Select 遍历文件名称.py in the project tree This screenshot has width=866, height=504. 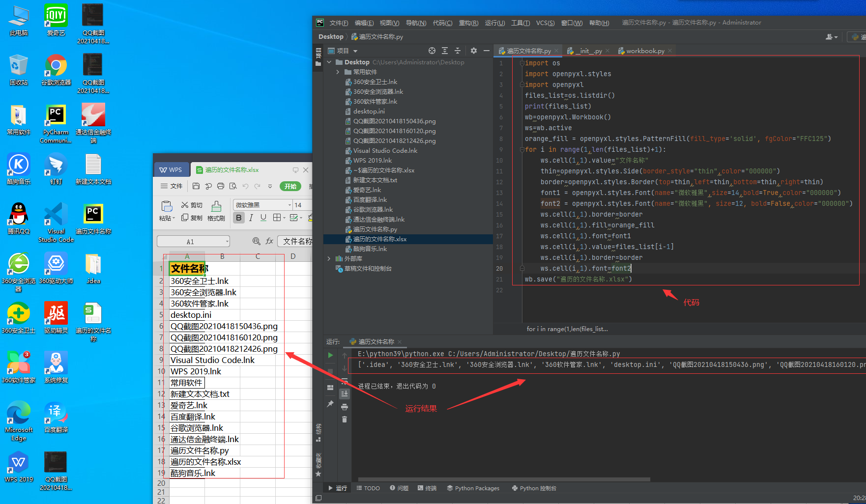tap(375, 229)
